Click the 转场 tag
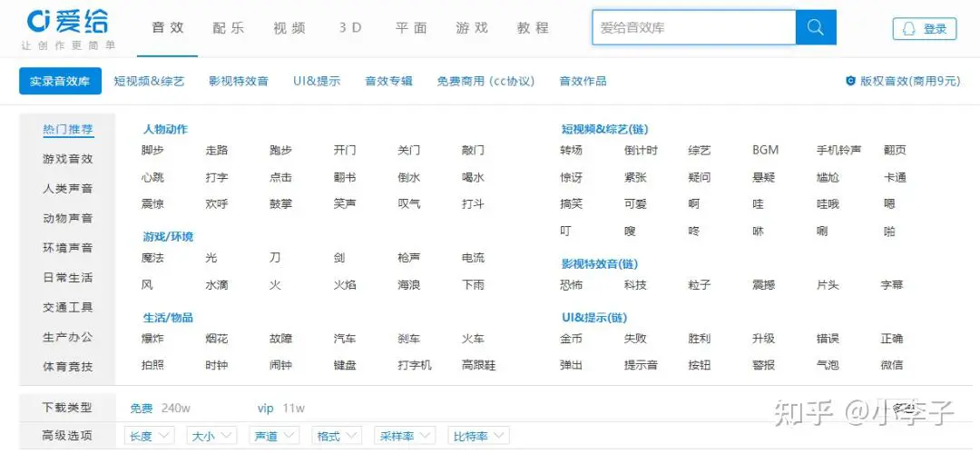 tap(572, 151)
